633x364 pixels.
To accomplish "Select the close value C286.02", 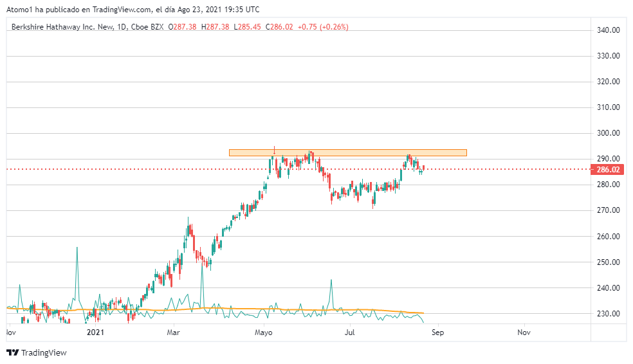I will click(279, 27).
